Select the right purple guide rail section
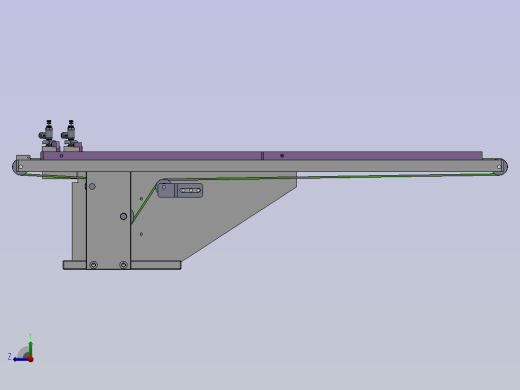 pos(373,156)
